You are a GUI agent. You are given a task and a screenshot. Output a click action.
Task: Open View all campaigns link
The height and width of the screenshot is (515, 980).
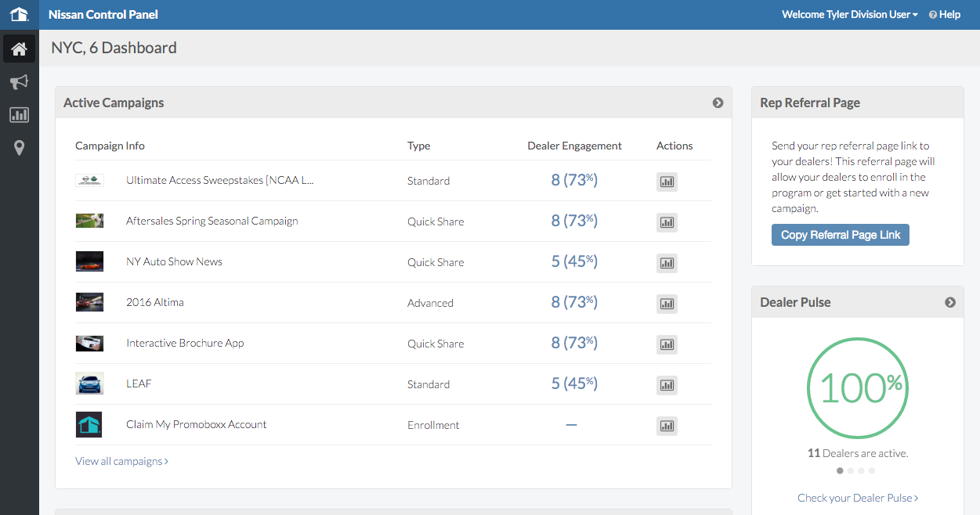click(122, 461)
